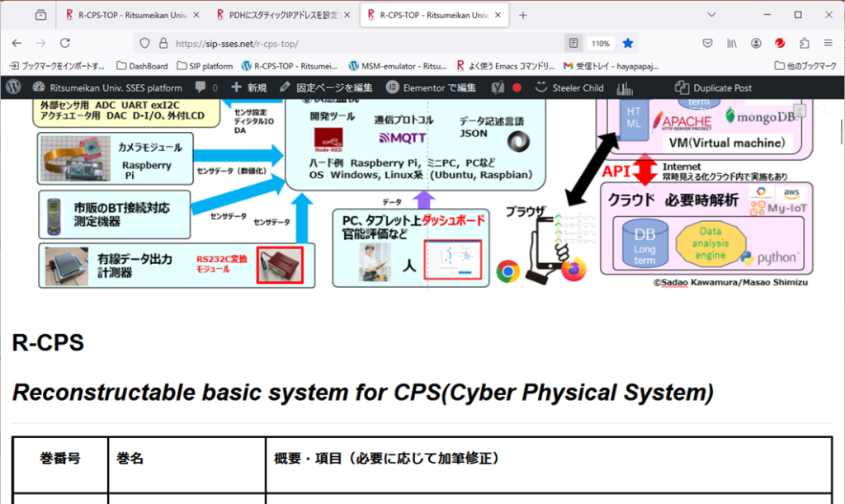Click the WordPress logo in admin bar

click(x=13, y=87)
